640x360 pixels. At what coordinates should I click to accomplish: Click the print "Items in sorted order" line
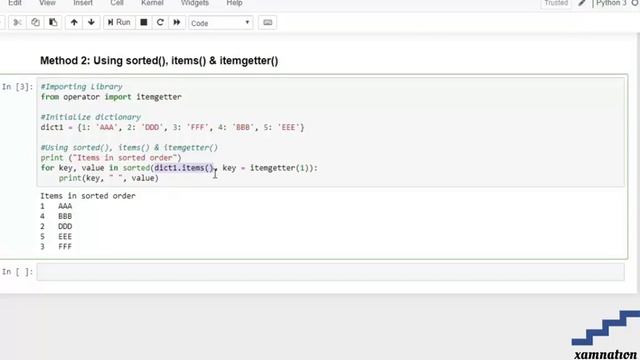111,158
